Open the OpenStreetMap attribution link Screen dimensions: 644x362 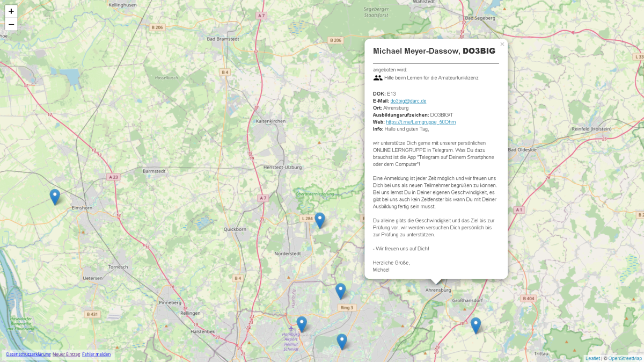pyautogui.click(x=625, y=358)
